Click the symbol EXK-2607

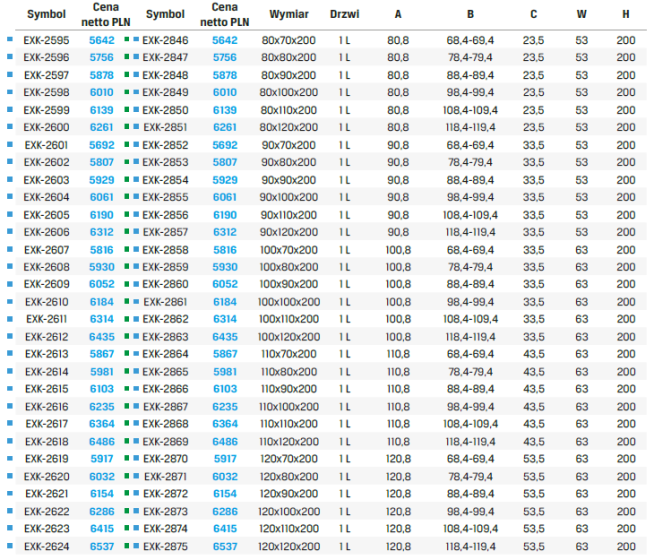tap(46, 250)
